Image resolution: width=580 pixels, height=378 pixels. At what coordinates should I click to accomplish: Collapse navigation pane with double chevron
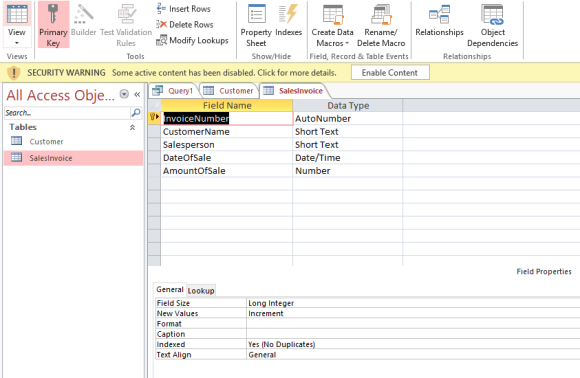[137, 94]
